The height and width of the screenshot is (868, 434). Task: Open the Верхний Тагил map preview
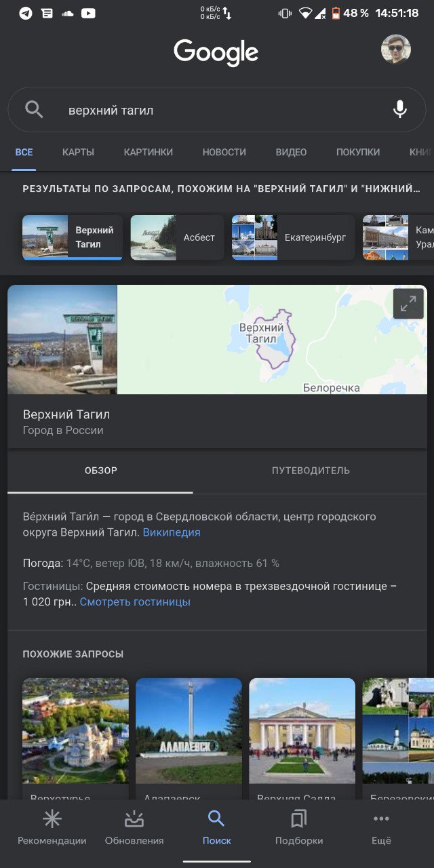[x=272, y=339]
